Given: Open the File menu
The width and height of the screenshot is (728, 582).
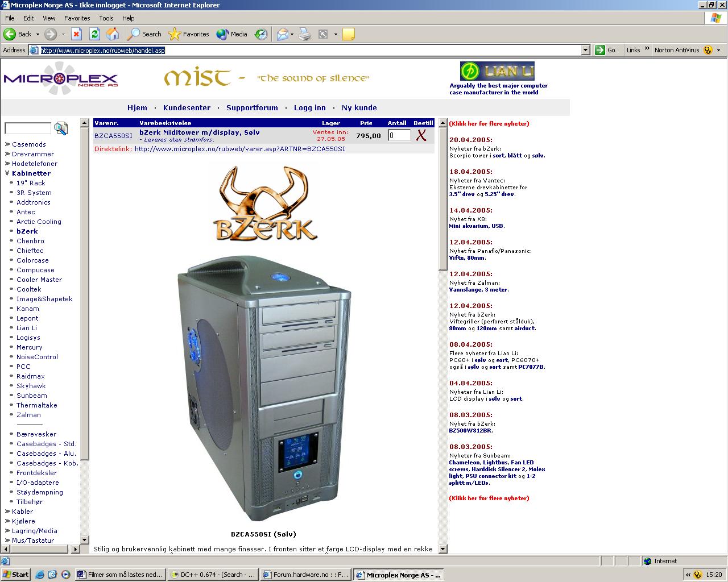Looking at the screenshot, I should tap(10, 18).
